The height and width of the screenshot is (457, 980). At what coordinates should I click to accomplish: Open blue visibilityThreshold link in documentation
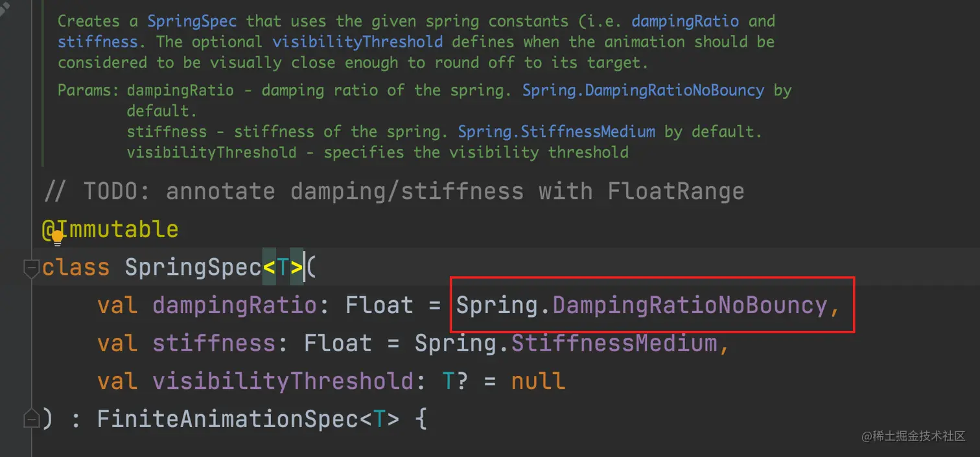point(358,42)
